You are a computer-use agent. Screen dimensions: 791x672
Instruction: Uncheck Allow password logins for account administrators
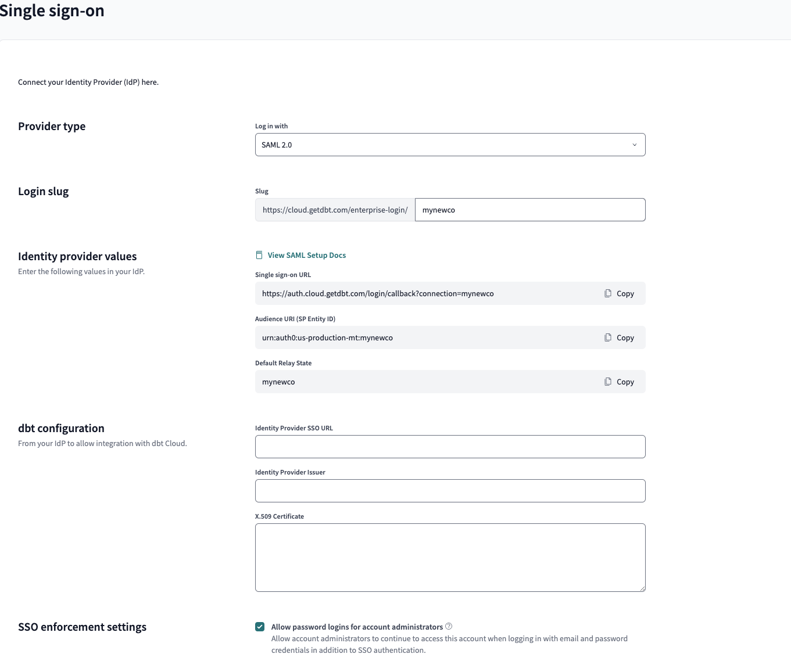260,627
